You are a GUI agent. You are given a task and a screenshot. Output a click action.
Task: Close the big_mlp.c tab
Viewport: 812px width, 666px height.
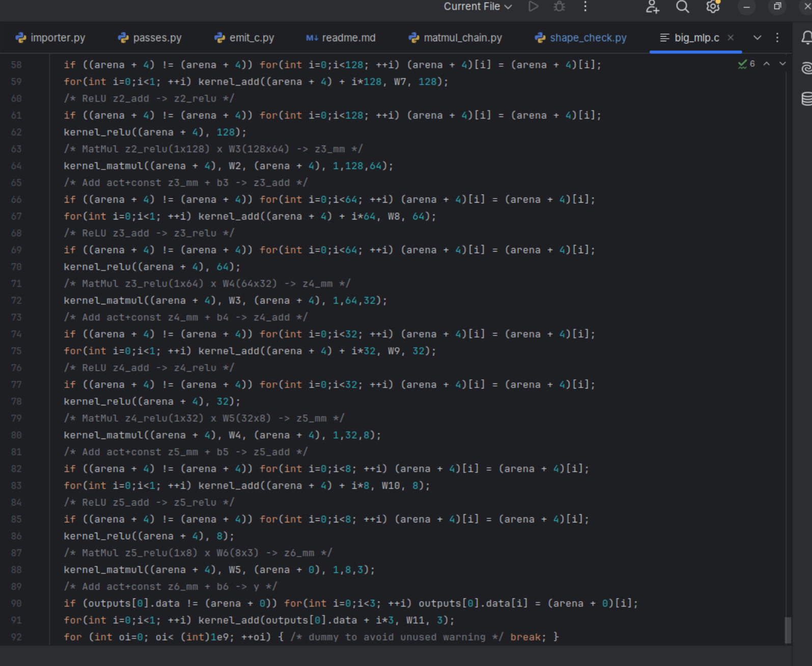coord(731,38)
